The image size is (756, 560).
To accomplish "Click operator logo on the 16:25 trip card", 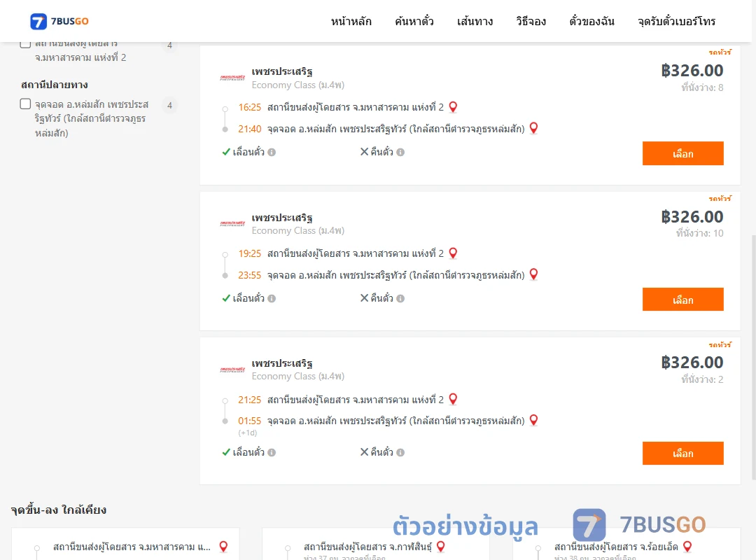I will click(232, 78).
